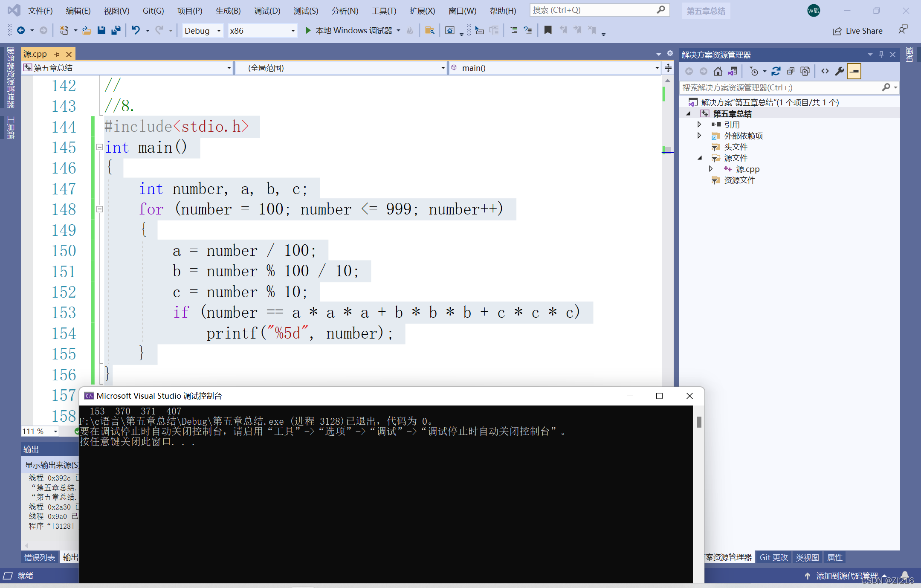This screenshot has width=921, height=588.
Task: Switch to the 属性 tab
Action: pyautogui.click(x=834, y=557)
